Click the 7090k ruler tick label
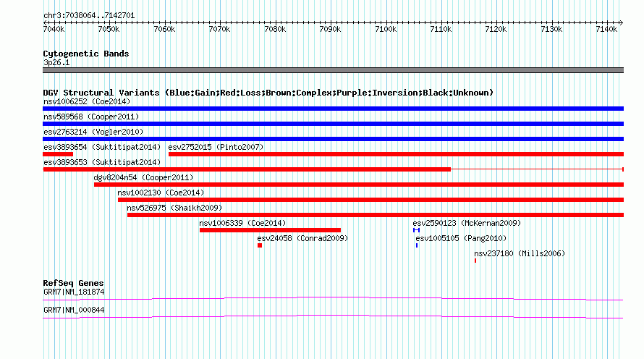 tap(330, 29)
